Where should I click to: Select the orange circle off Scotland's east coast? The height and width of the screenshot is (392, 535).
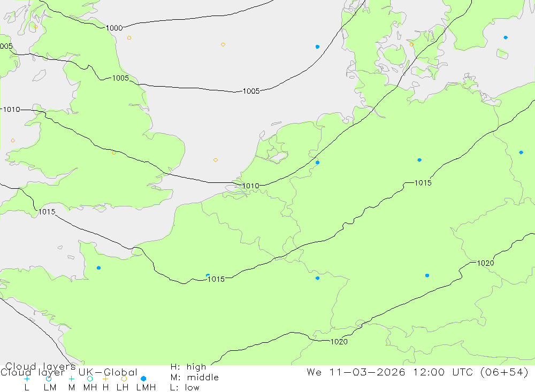(129, 38)
